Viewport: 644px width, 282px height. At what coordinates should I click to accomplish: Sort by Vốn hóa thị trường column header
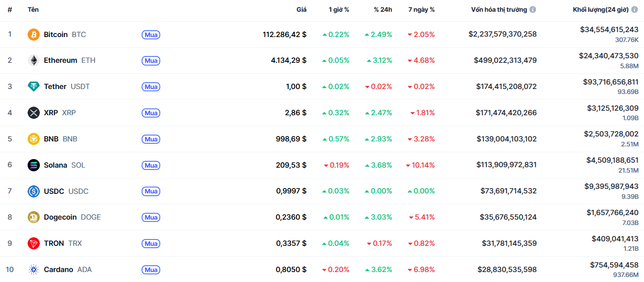pyautogui.click(x=499, y=9)
